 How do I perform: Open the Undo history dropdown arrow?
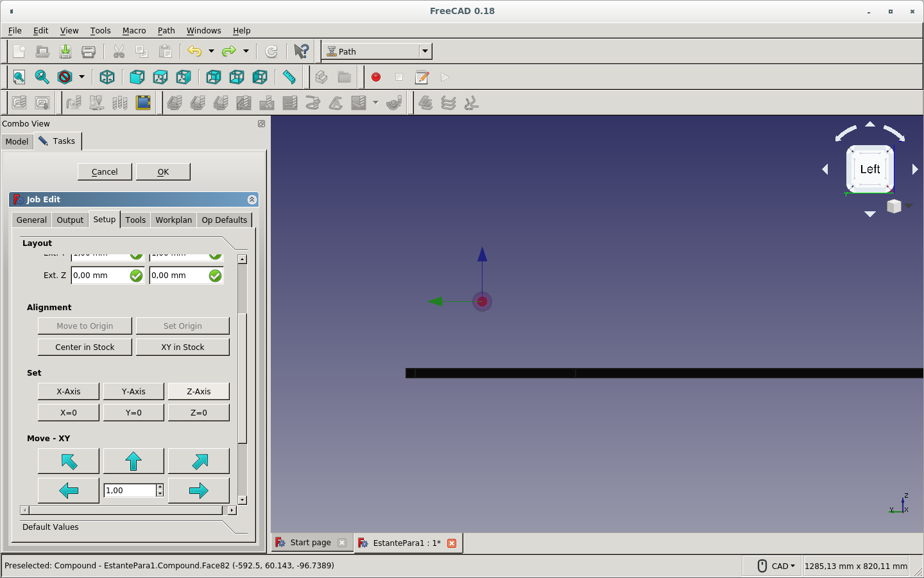tap(211, 51)
